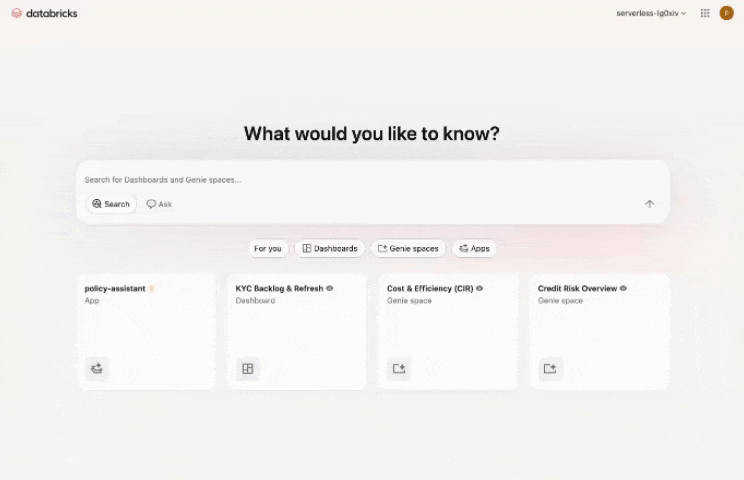Filter by Dashboards
Screen dimensions: 744x480
tap(330, 249)
